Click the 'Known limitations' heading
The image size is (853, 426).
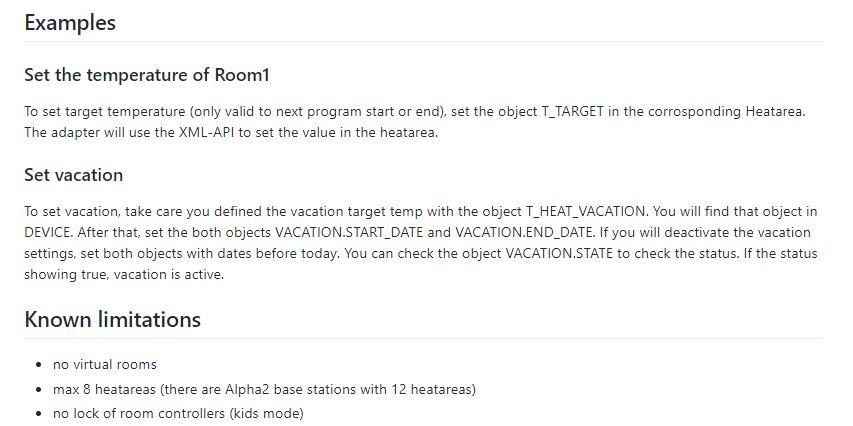click(x=113, y=319)
